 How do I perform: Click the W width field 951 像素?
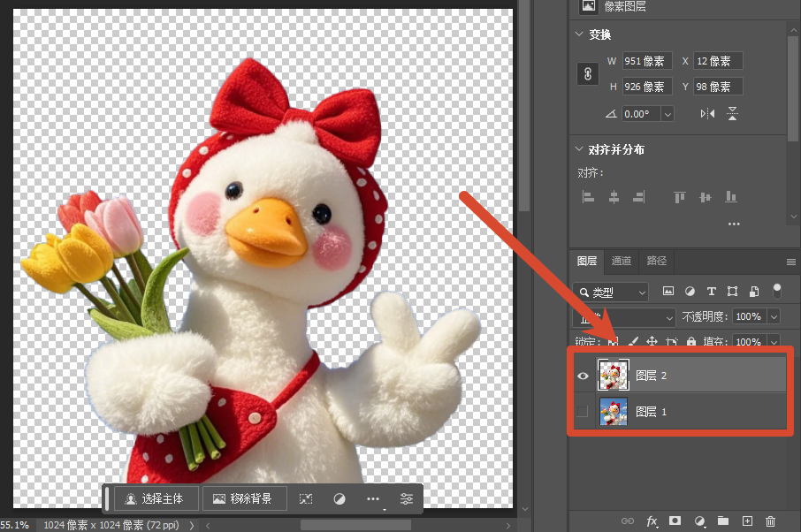[647, 61]
